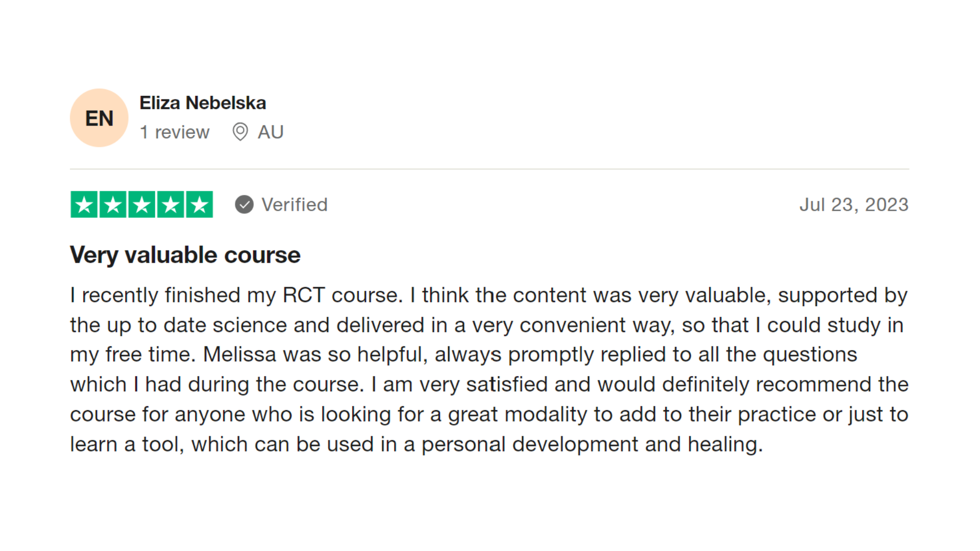Click the divider line under reviewer info

[x=489, y=169]
